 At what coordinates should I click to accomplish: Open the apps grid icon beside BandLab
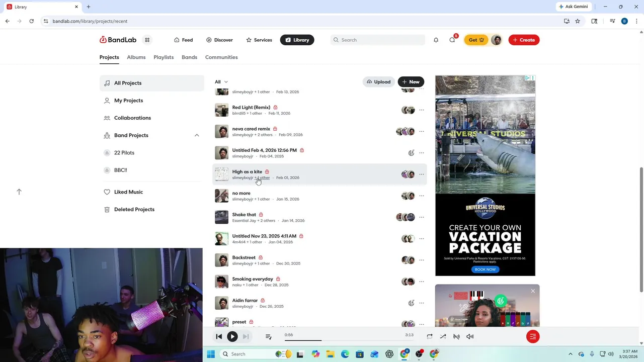147,40
